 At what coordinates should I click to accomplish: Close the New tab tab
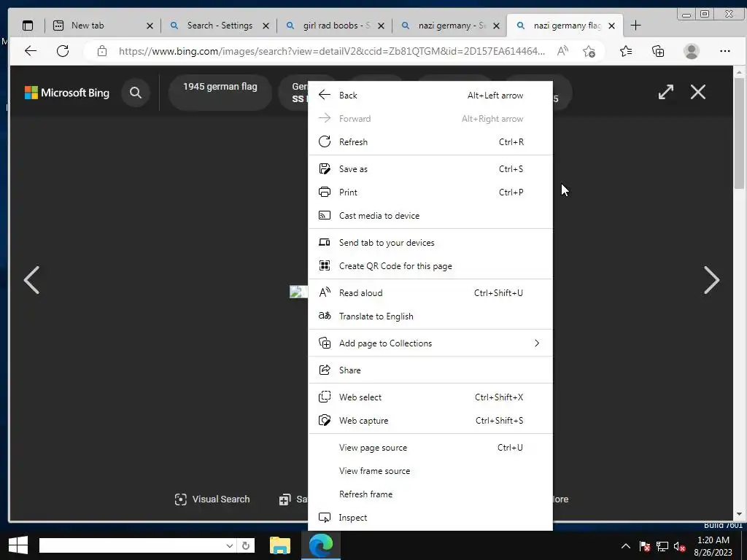(150, 26)
